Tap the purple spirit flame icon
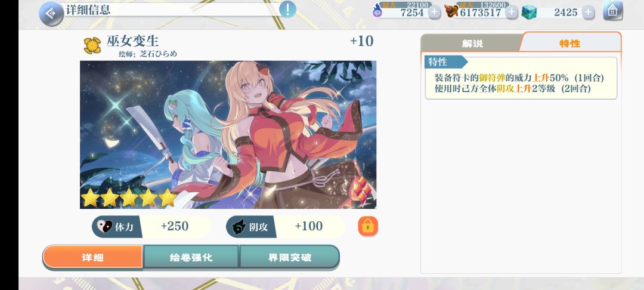This screenshot has width=644, height=290. tap(377, 11)
